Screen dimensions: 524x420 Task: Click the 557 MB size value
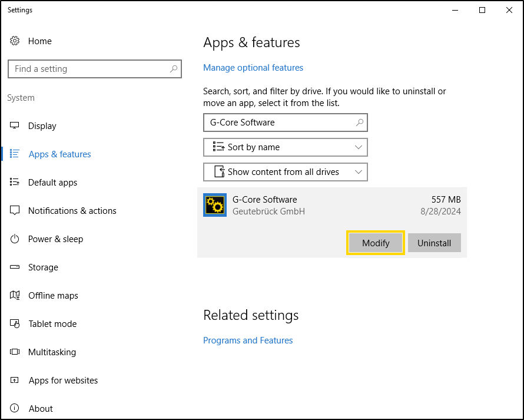point(446,200)
